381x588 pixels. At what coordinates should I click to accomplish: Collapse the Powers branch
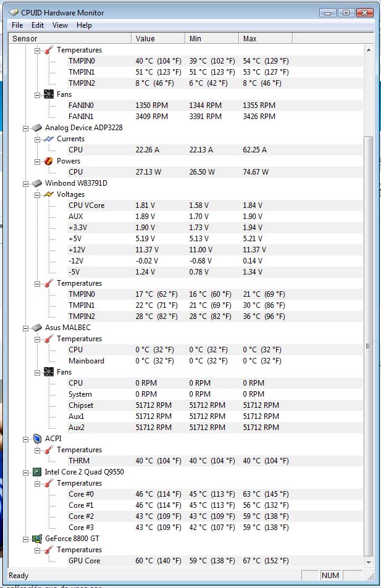point(37,162)
